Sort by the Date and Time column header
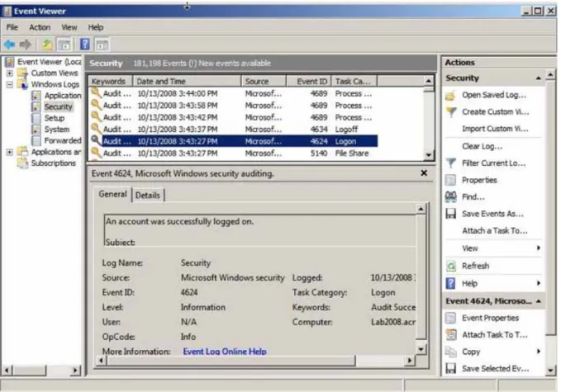This screenshot has height=392, width=561. click(187, 81)
